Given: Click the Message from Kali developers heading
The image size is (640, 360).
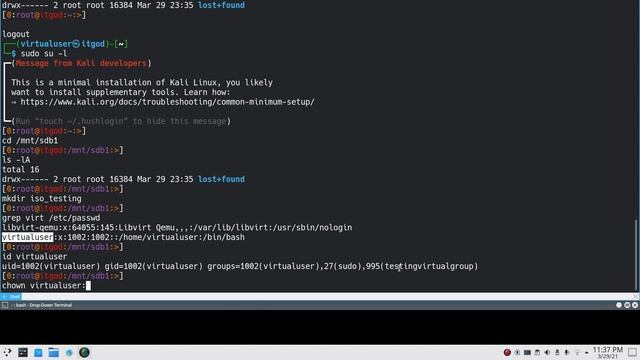Looking at the screenshot, I should pyautogui.click(x=81, y=63).
